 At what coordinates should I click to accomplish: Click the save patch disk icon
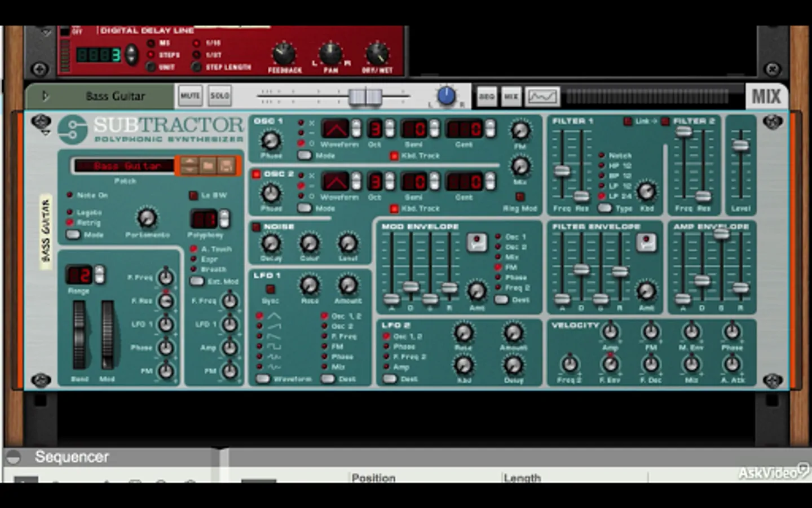coord(226,165)
